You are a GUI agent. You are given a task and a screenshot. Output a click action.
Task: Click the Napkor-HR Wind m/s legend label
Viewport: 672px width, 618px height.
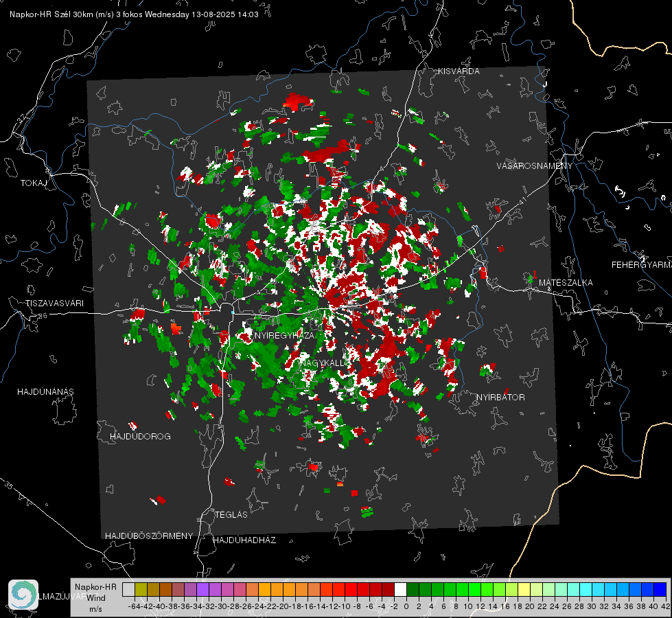pos(95,597)
